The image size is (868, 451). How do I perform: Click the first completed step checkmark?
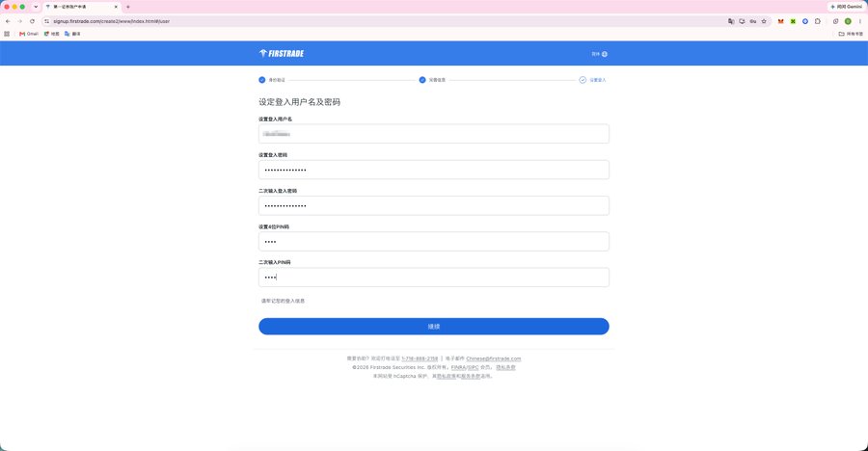261,80
